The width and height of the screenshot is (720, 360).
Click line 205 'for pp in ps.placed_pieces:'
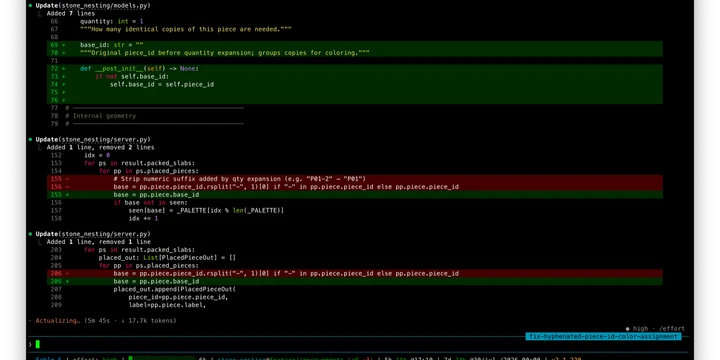tap(149, 265)
